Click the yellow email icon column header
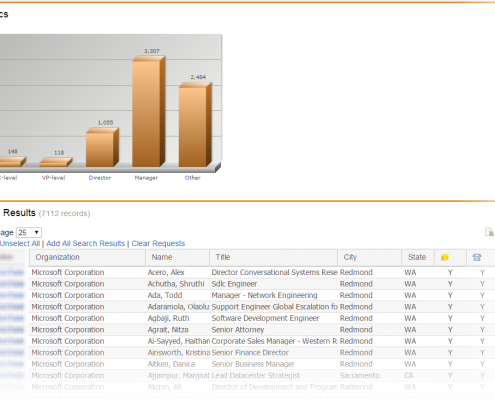Viewport: 495px width, 400px height. coord(445,257)
